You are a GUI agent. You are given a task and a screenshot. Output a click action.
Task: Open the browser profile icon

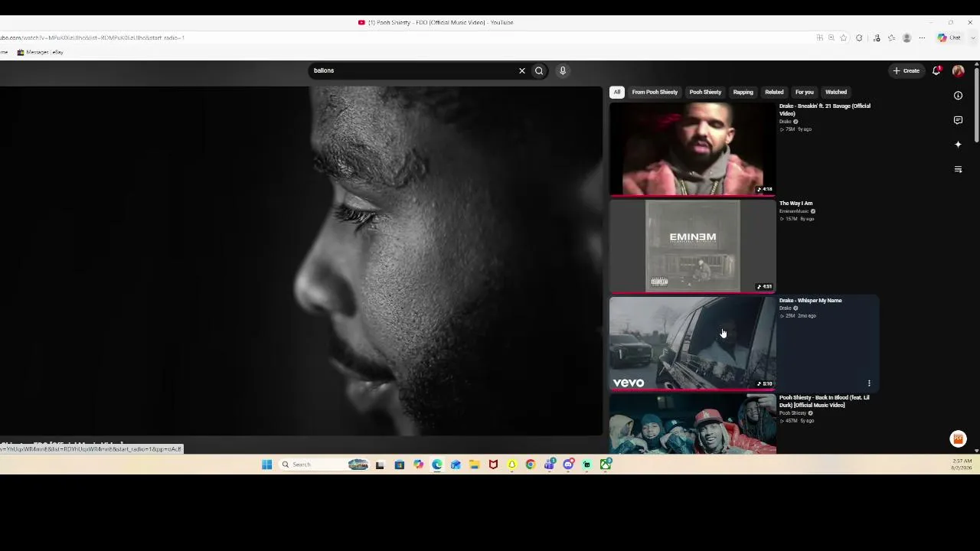point(906,37)
